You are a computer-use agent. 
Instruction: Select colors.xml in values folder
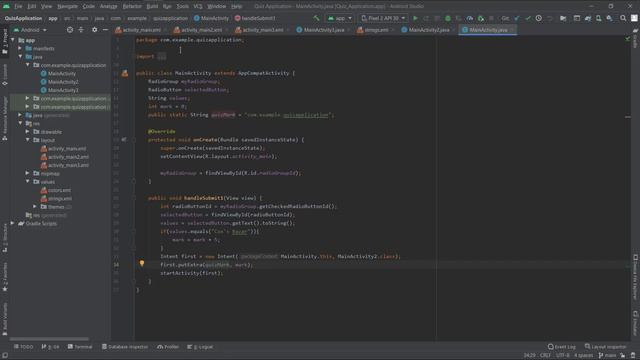[x=59, y=190]
